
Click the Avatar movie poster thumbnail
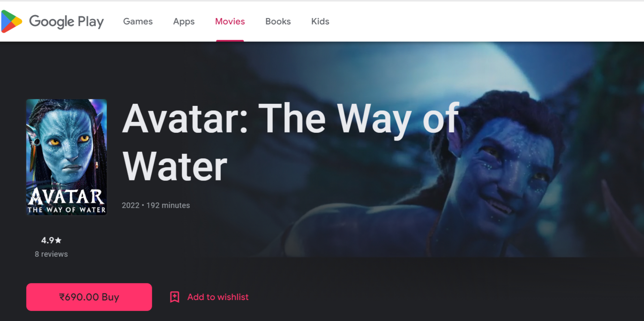(66, 157)
